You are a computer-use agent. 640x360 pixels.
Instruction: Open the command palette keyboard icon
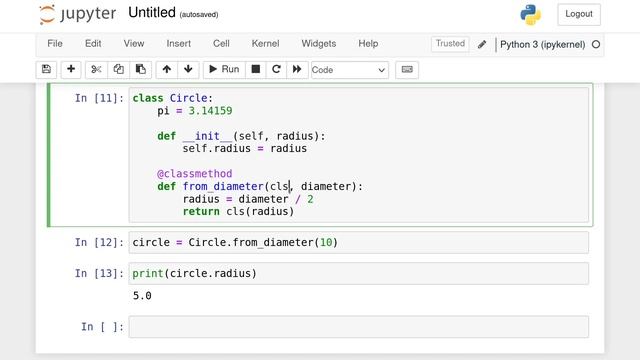pyautogui.click(x=407, y=69)
